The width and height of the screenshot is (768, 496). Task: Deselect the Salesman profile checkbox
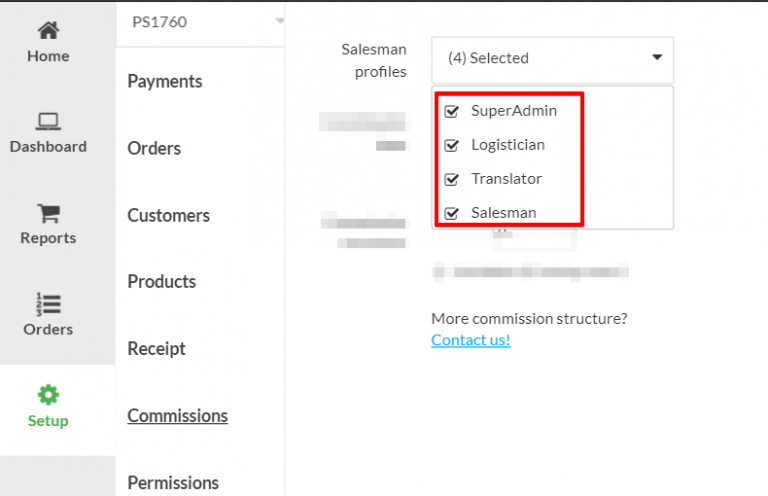coord(451,213)
